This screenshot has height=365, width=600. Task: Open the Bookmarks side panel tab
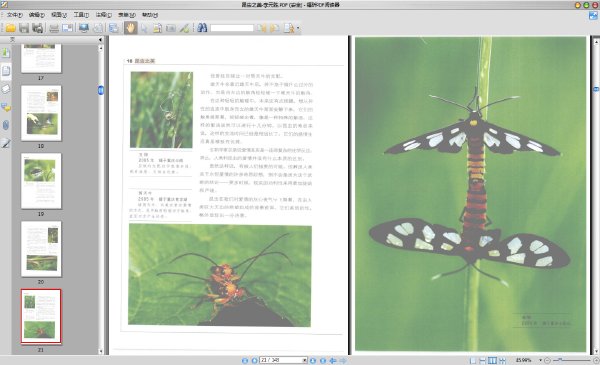click(6, 52)
